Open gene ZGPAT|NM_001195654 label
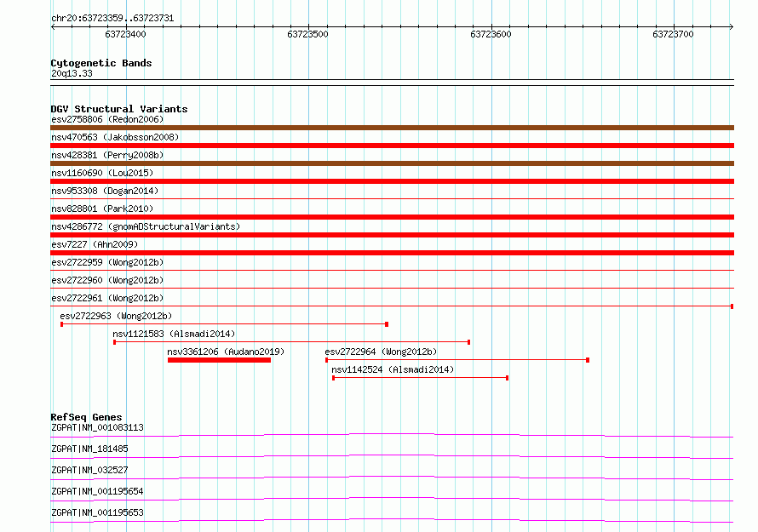 click(x=97, y=491)
